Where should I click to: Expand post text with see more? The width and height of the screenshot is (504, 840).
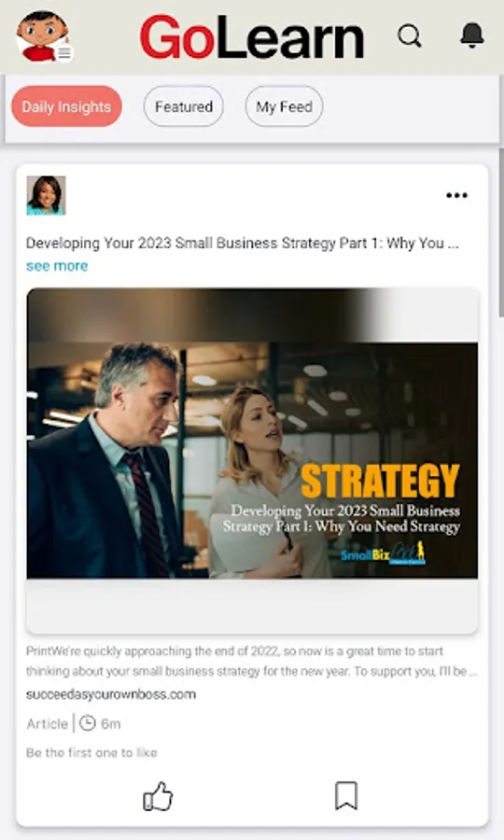pyautogui.click(x=57, y=266)
